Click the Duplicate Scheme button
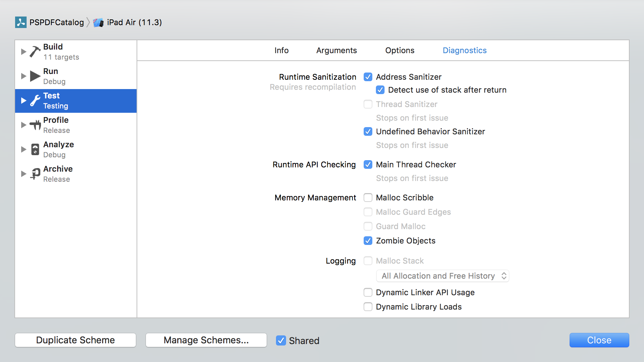 click(x=75, y=340)
